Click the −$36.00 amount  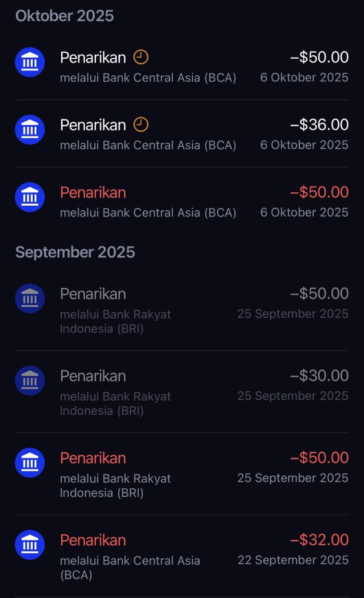(x=319, y=125)
